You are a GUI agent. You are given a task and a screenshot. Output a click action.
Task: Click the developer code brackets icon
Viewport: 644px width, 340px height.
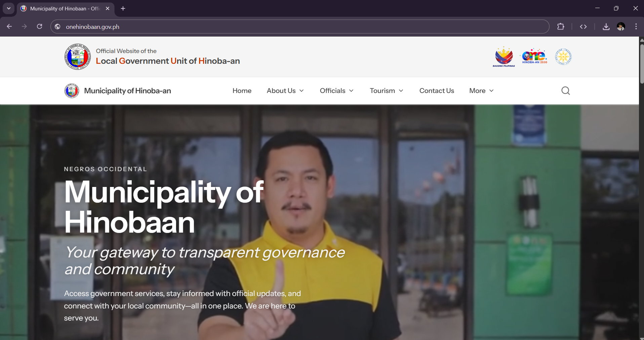point(583,27)
